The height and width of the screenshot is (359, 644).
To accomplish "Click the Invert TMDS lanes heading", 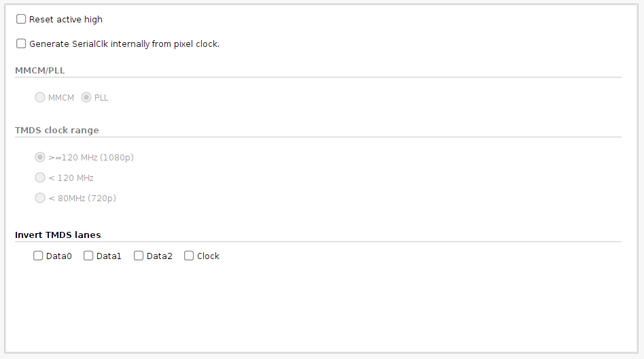I will 58,235.
